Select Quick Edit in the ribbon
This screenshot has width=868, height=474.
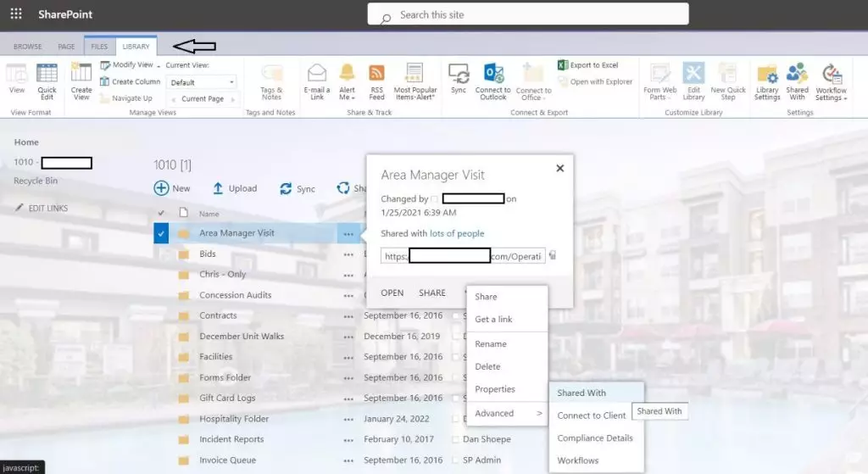coord(47,74)
